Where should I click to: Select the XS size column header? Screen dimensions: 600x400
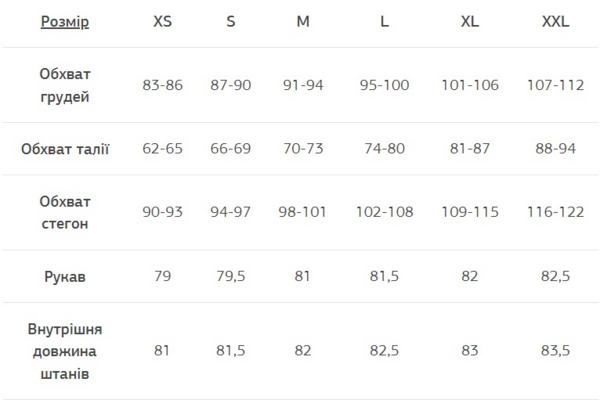pyautogui.click(x=161, y=22)
